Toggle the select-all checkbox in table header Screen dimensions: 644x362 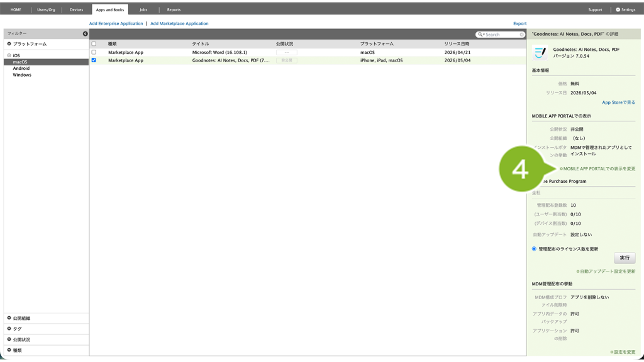94,43
